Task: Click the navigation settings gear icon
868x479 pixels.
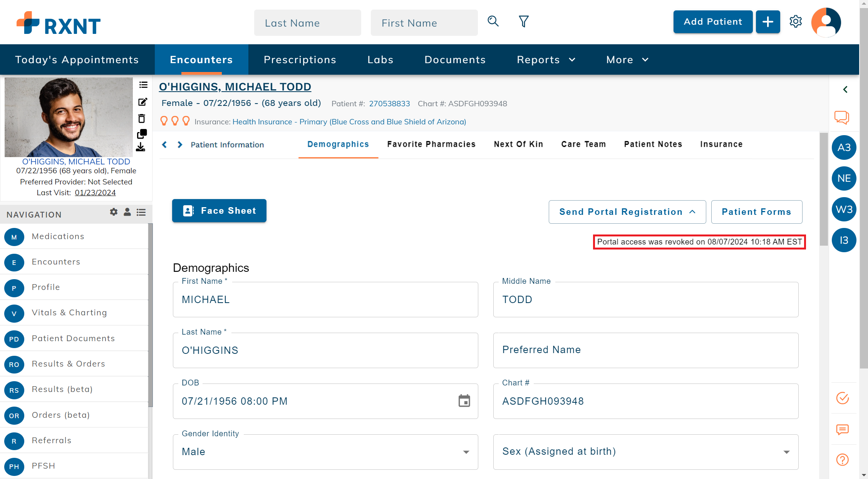Action: (114, 212)
